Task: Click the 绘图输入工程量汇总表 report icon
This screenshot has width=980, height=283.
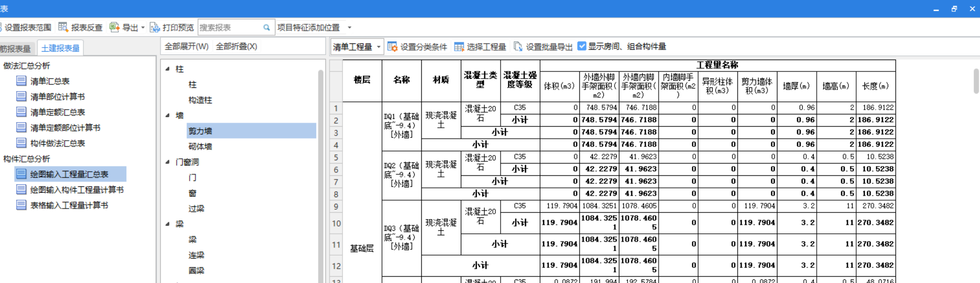Action: click(x=21, y=174)
